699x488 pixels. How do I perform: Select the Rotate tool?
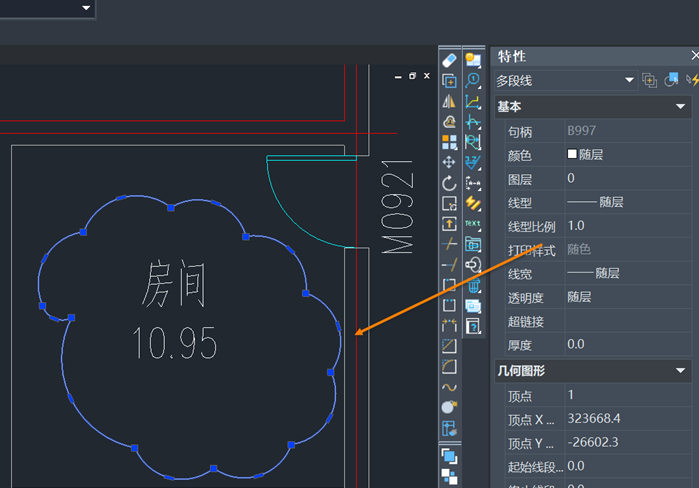449,183
